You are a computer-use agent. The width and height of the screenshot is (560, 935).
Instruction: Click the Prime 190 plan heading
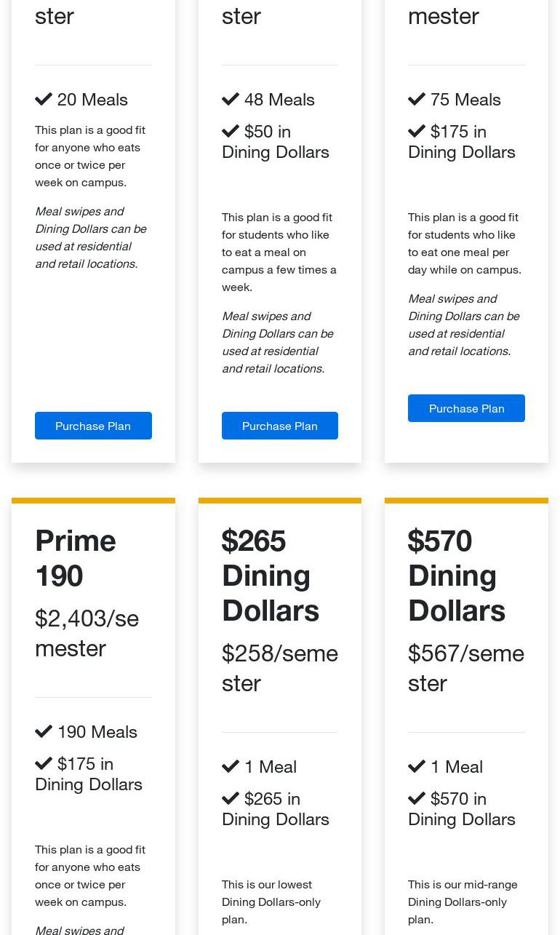pos(76,558)
